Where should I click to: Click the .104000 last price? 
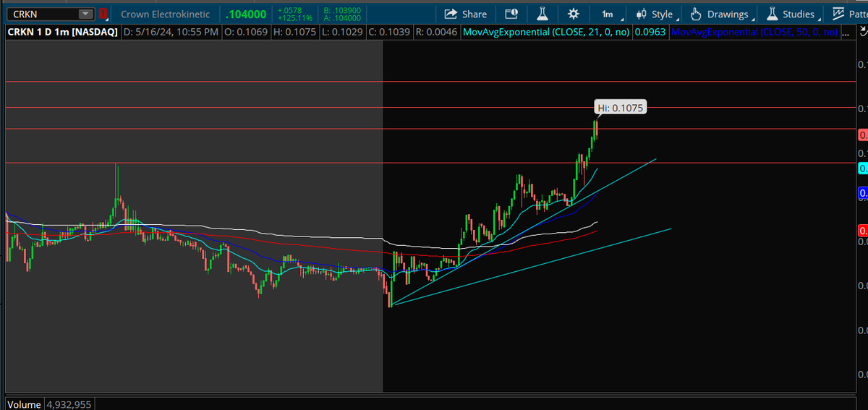(x=246, y=14)
